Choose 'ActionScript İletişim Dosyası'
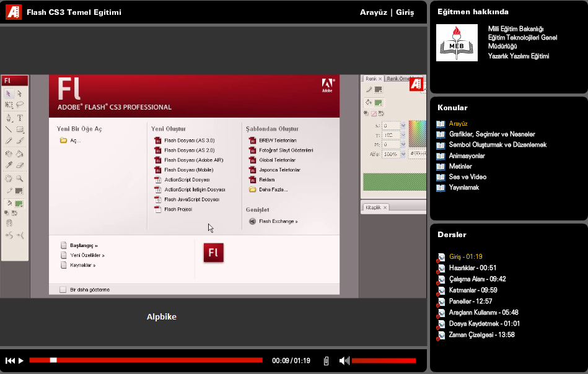 190,189
